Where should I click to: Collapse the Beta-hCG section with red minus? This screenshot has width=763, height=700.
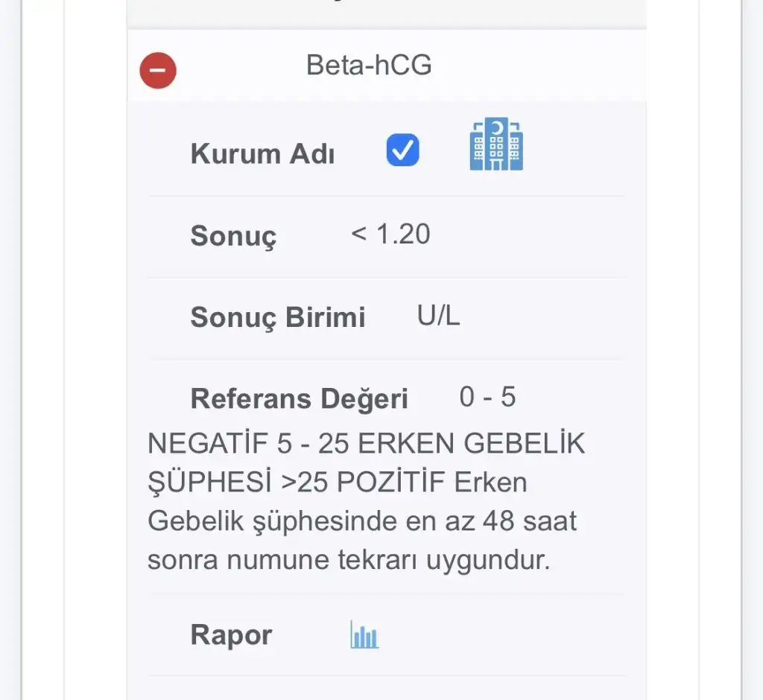(158, 71)
